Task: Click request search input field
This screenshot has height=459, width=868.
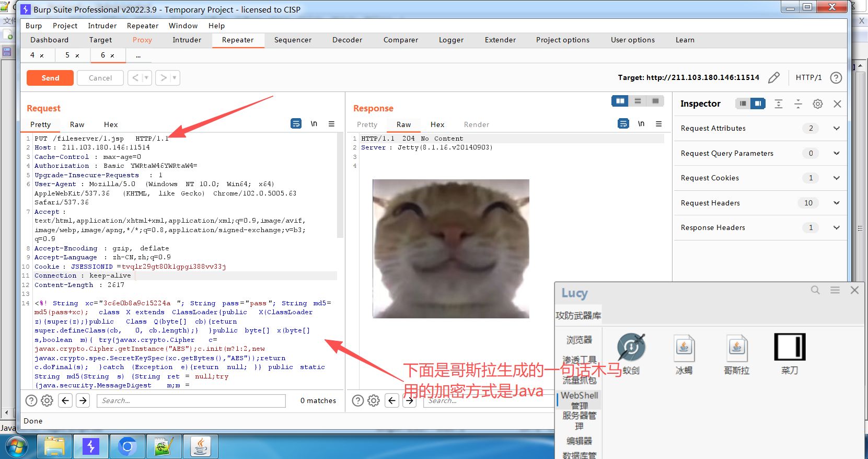Action: 191,400
